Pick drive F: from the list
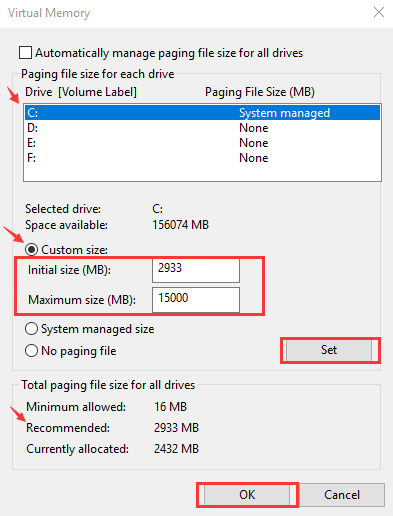The height and width of the screenshot is (516, 393). tap(202, 158)
